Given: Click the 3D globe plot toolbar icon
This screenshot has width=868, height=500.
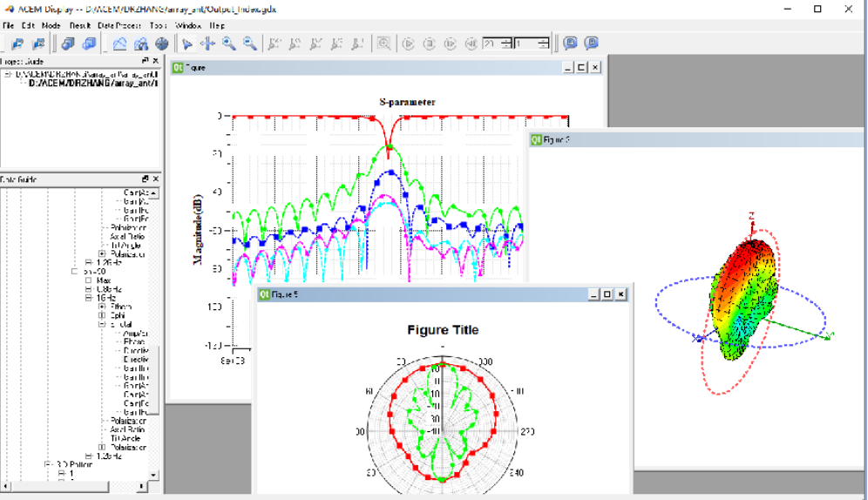Looking at the screenshot, I should tap(162, 44).
